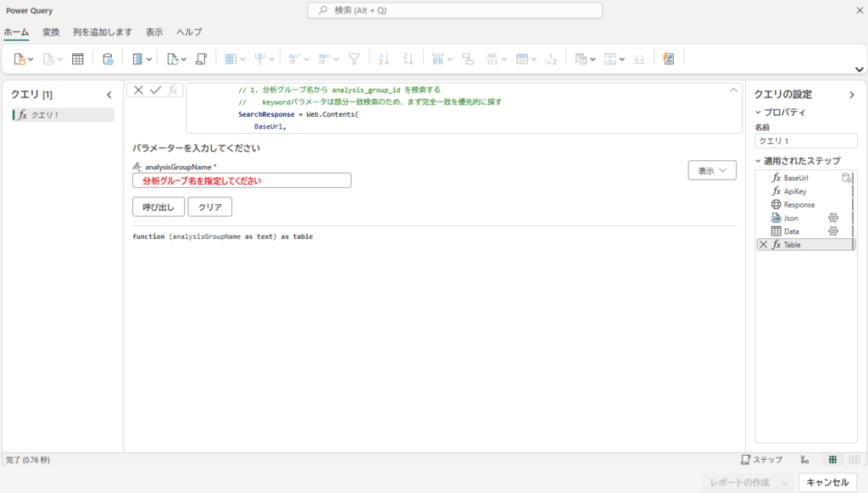Screen dimensions: 868x493
Task: Click the Choose Columns icon
Action: tap(231, 58)
